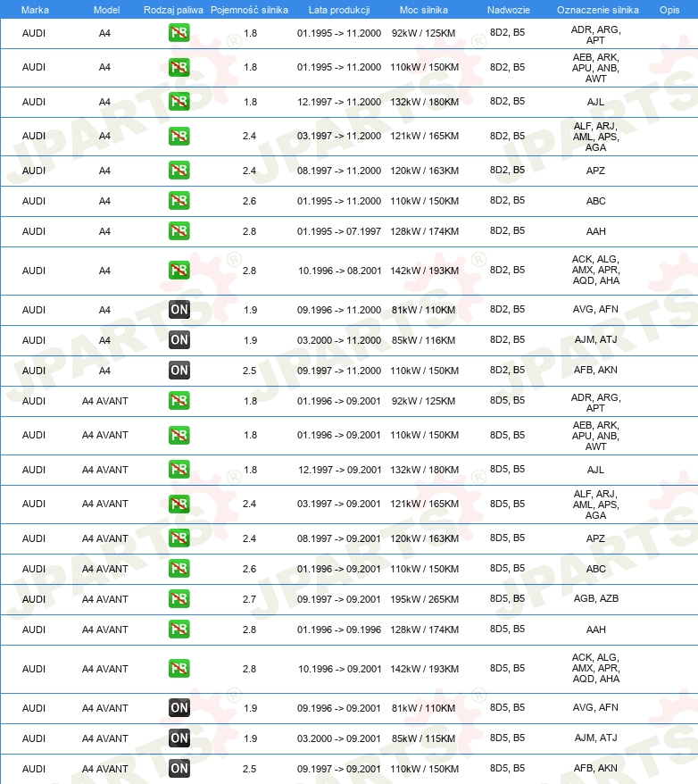
Task: Click the Oznaczenie silnika column header
Action: [x=597, y=10]
